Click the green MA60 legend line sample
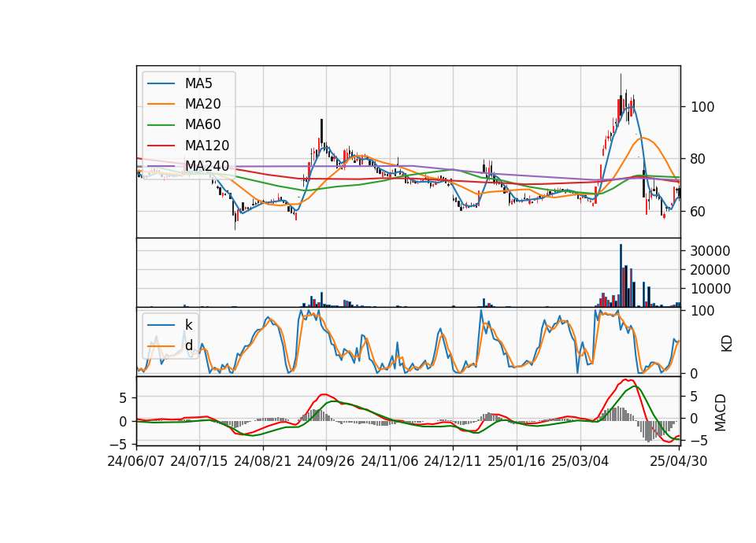Viewport: 756px width, 543px height. point(161,124)
